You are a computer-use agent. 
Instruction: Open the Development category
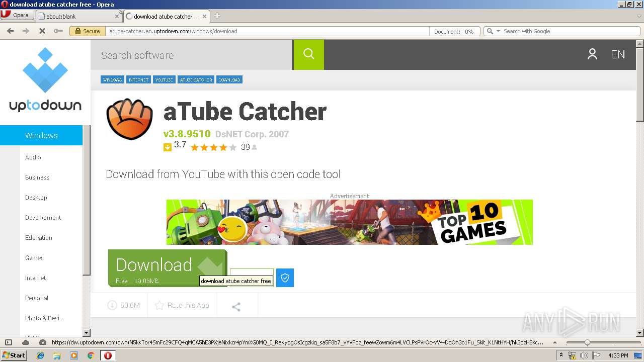43,218
